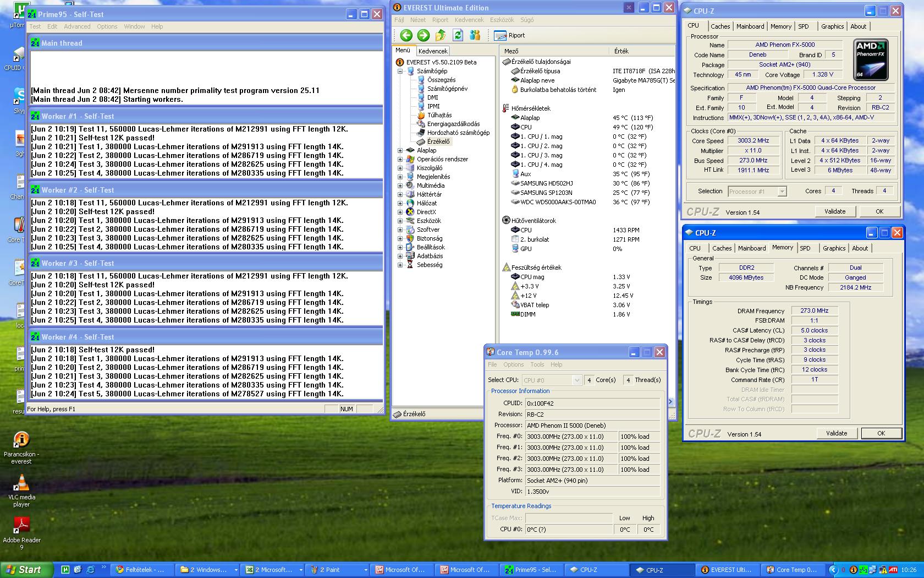Open Prime95 Options menu
The height and width of the screenshot is (578, 924).
[107, 26]
